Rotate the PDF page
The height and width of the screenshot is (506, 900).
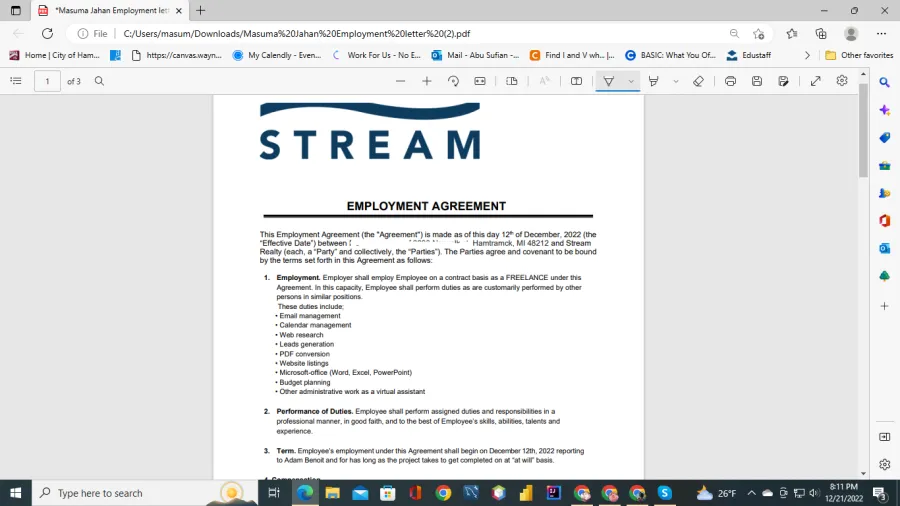pyautogui.click(x=453, y=81)
